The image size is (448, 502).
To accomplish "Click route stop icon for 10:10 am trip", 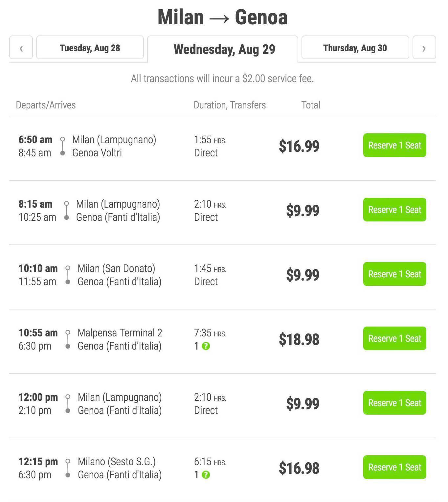I will (68, 275).
